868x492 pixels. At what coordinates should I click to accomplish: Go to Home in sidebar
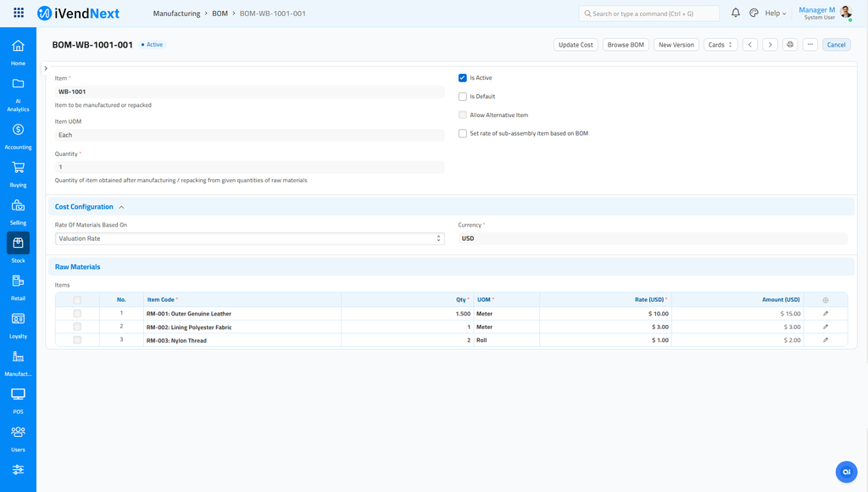(19, 53)
